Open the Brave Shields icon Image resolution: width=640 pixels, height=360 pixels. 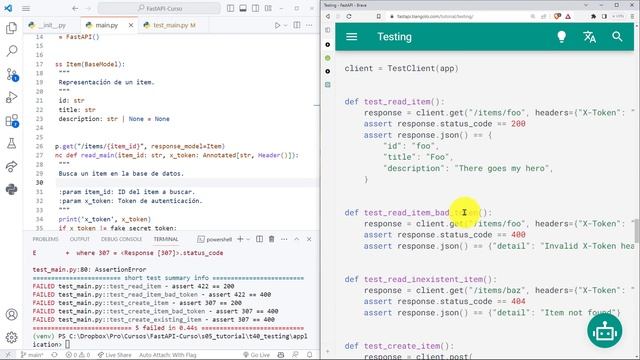coord(557,16)
